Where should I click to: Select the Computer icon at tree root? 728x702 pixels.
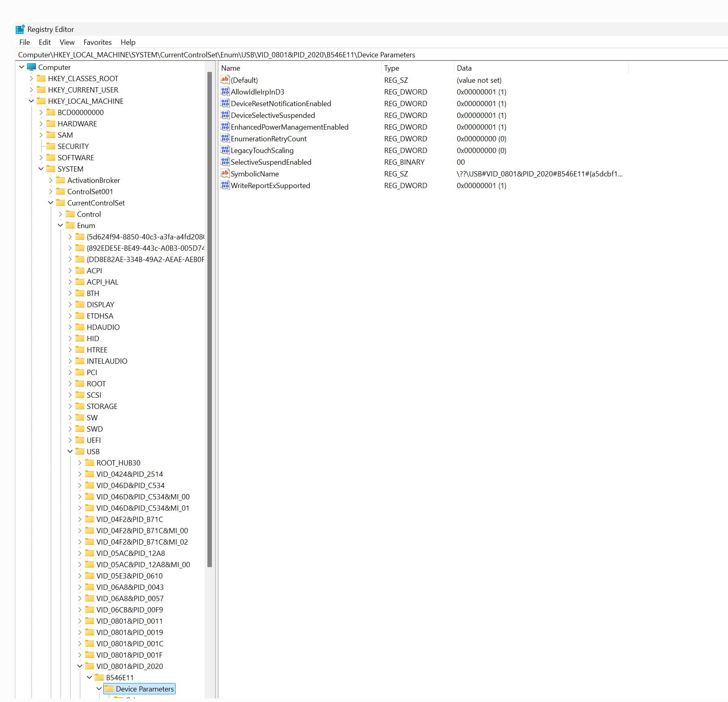(31, 67)
